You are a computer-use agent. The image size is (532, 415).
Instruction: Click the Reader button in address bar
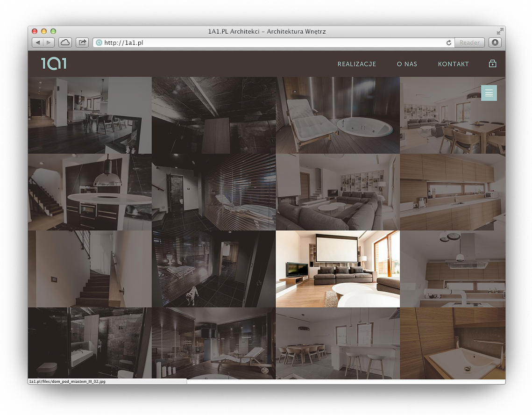tap(469, 43)
